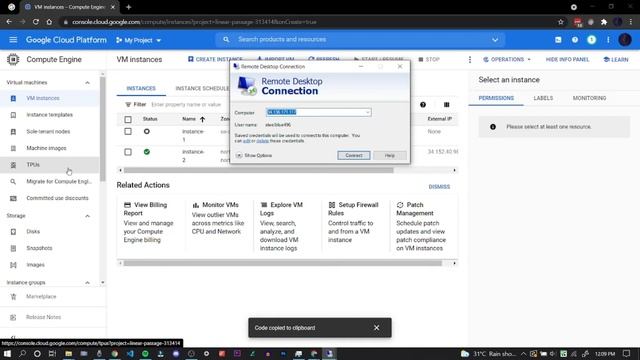Open the help question mark icon
Viewport: 640px width, 360px height.
(575, 40)
